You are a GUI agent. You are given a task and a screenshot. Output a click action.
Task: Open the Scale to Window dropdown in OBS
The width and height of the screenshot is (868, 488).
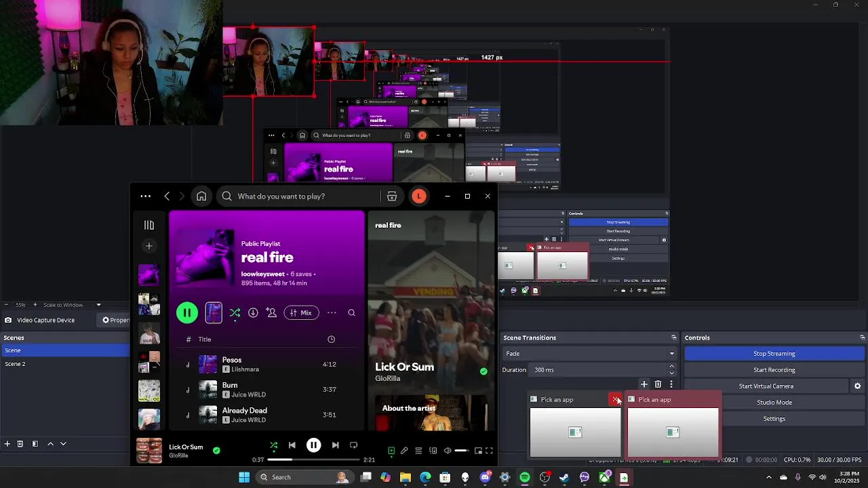[x=72, y=305]
